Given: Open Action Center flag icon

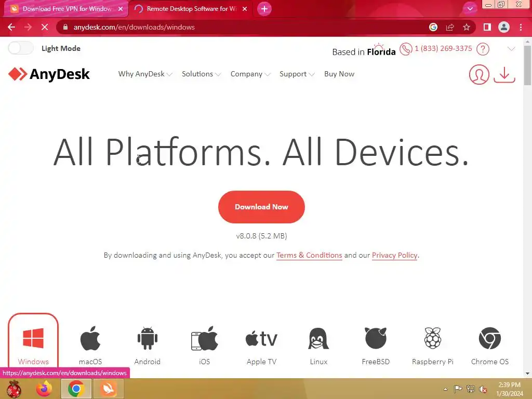Looking at the screenshot, I should click(458, 389).
